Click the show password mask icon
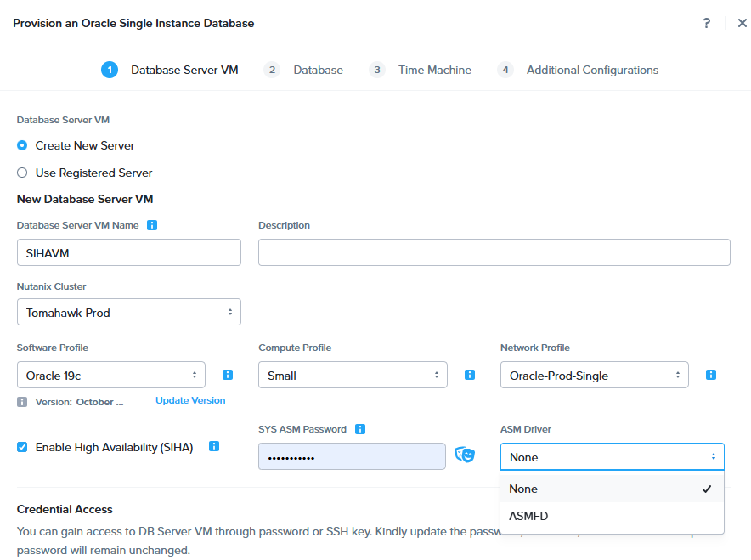751x560 pixels. click(x=464, y=455)
